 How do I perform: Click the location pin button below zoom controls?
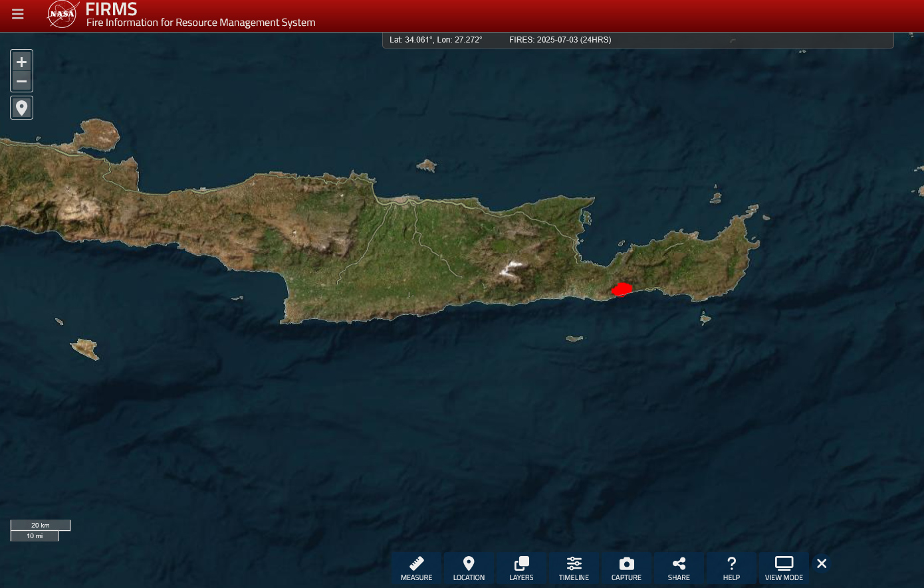tap(21, 108)
